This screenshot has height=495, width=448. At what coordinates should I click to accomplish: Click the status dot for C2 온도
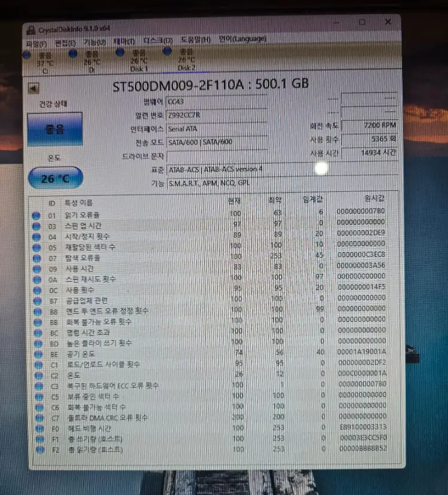38,376
